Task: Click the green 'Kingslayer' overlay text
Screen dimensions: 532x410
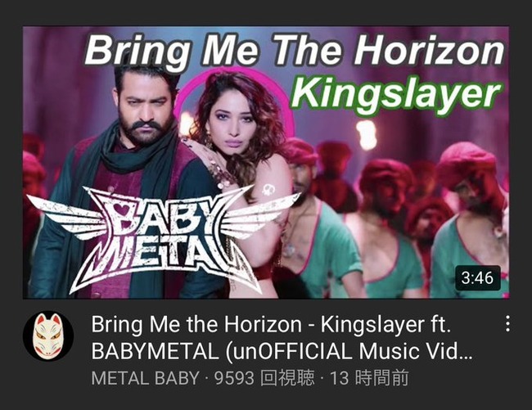Action: tap(395, 95)
